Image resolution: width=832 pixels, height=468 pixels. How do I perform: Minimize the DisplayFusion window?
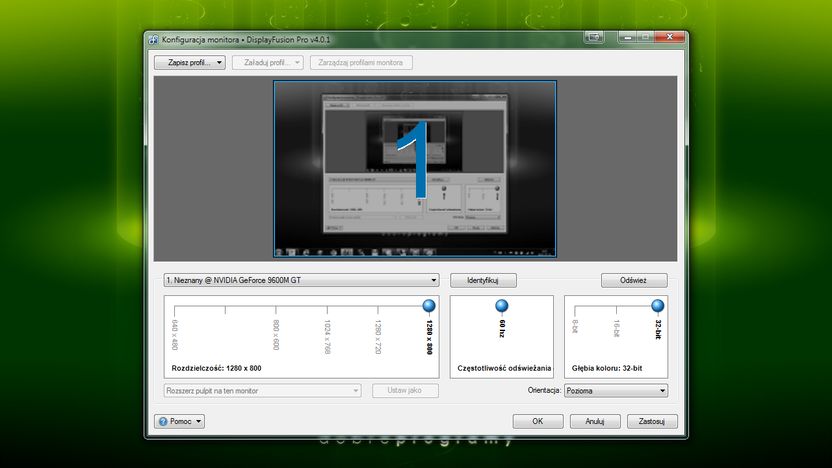pyautogui.click(x=628, y=37)
